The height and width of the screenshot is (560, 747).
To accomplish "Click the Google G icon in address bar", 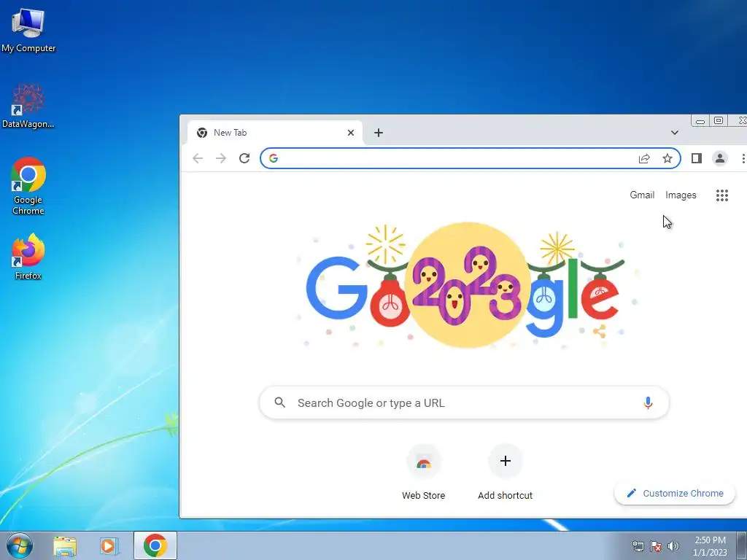I will [274, 158].
